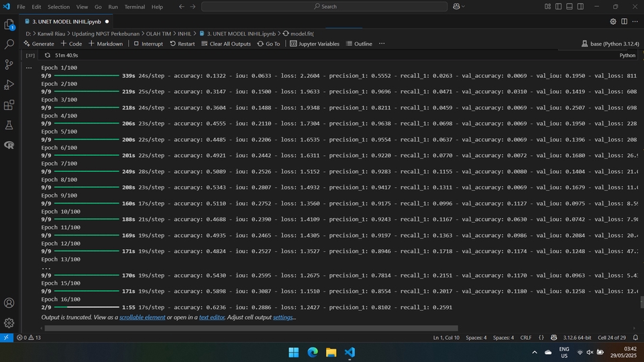Restart the kernel
This screenshot has width=644, height=362.
[x=182, y=44]
